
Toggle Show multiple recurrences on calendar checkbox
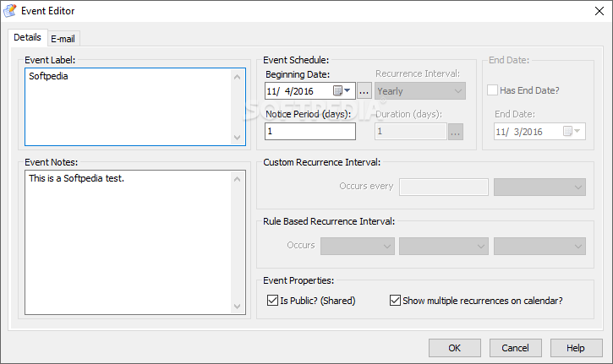point(395,301)
